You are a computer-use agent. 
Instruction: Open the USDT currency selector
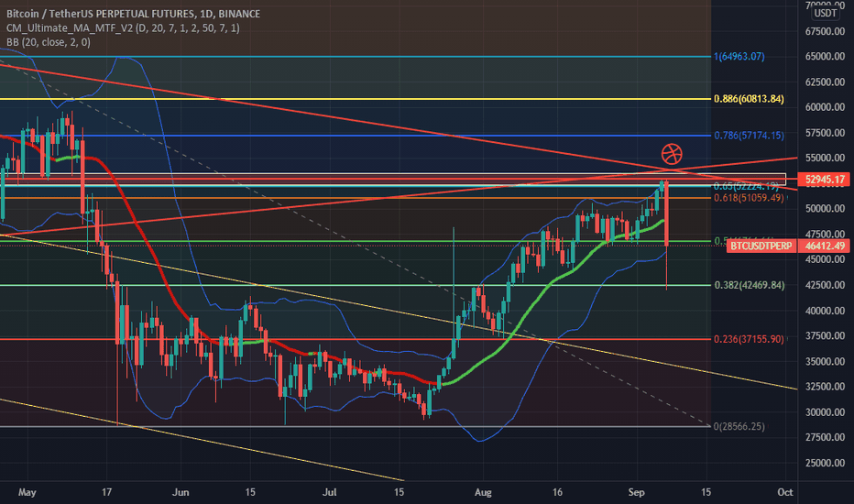click(x=826, y=13)
